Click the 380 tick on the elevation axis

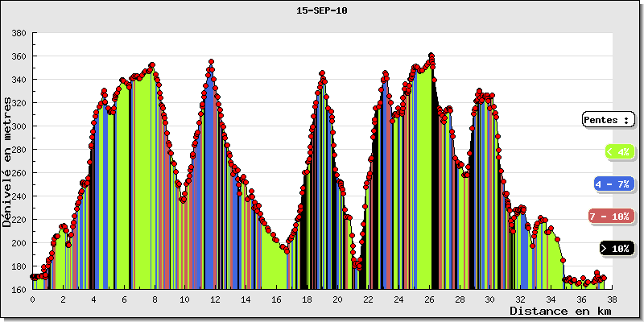(19, 33)
